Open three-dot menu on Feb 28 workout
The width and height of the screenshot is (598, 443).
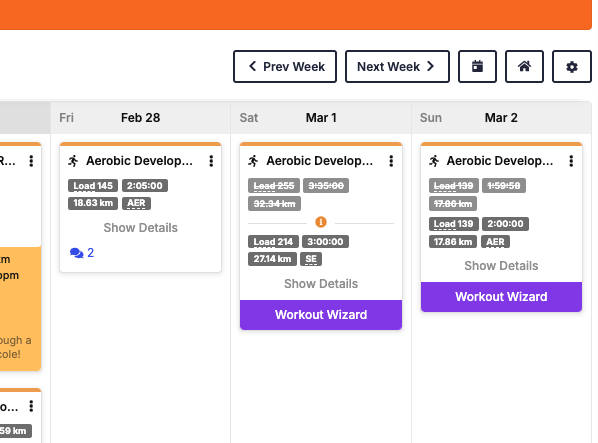[211, 161]
